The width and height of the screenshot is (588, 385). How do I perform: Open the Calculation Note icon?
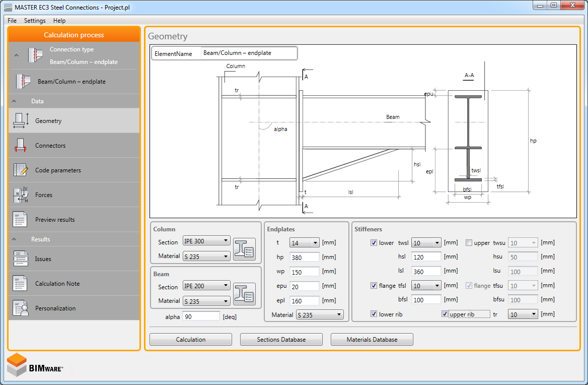pos(21,284)
